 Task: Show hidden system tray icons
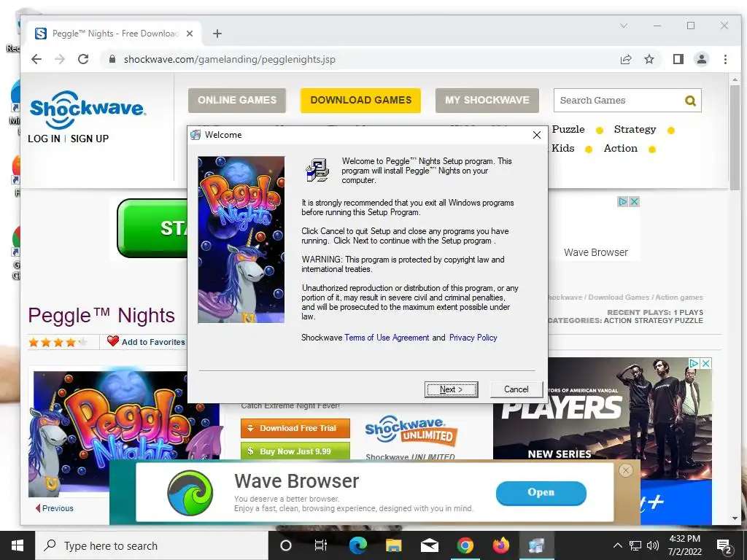(x=617, y=545)
